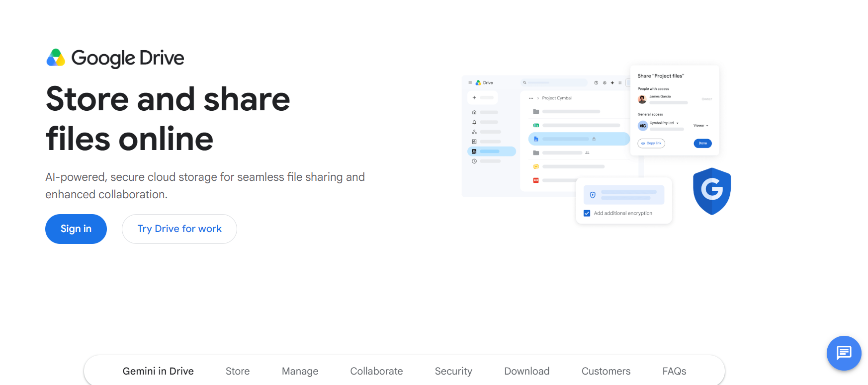Toggle Add additional encryption checkbox
Screen dimensions: 868x385
587,213
